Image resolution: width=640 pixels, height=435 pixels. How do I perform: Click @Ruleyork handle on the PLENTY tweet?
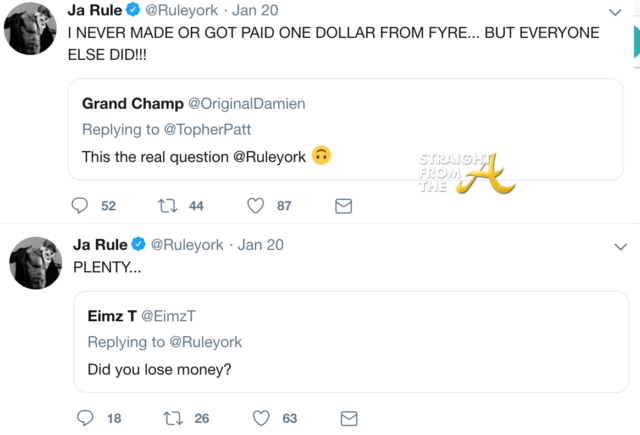click(190, 246)
